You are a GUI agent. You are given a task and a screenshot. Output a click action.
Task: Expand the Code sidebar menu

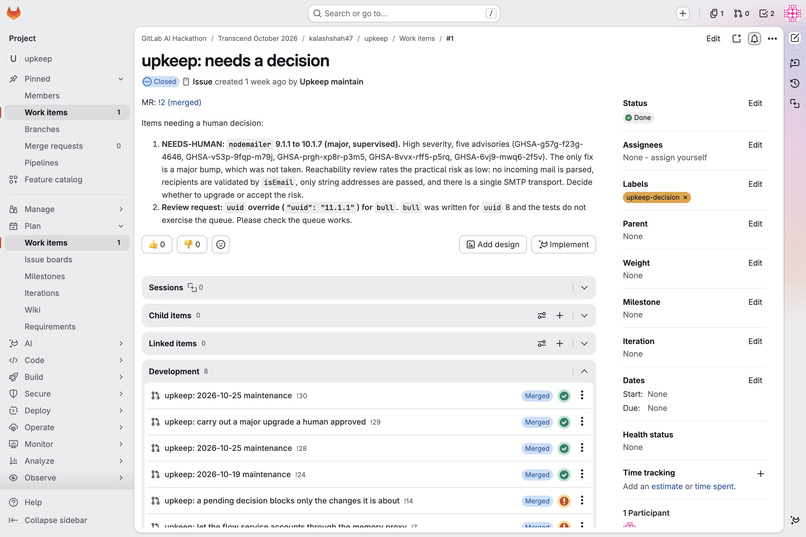(x=67, y=360)
